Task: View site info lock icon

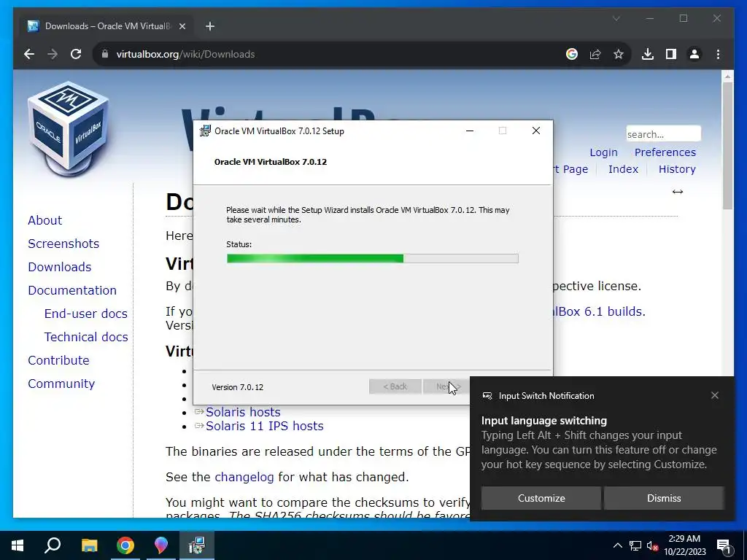Action: [x=105, y=54]
